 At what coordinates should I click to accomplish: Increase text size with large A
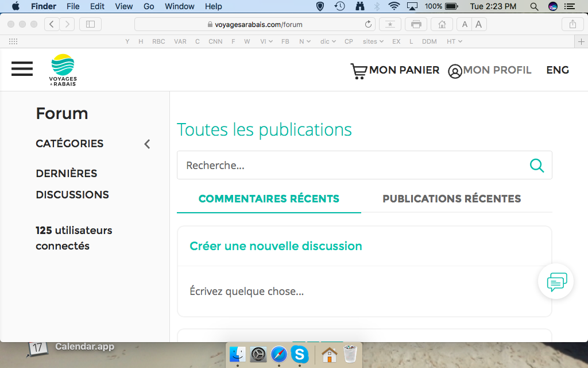click(x=479, y=24)
